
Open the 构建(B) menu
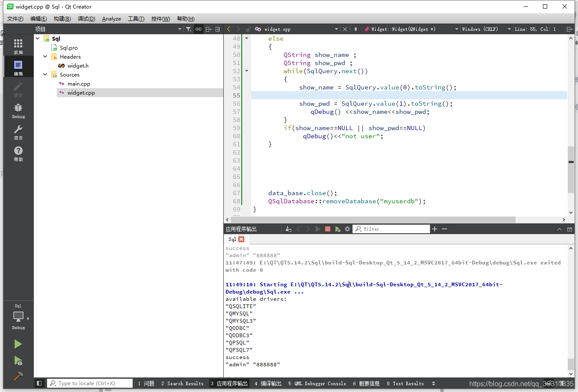pyautogui.click(x=62, y=19)
